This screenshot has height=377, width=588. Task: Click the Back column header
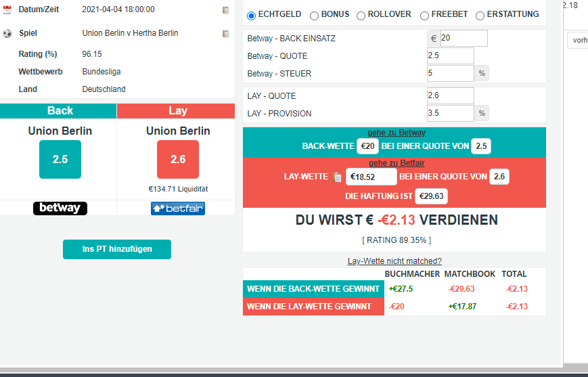pyautogui.click(x=58, y=111)
